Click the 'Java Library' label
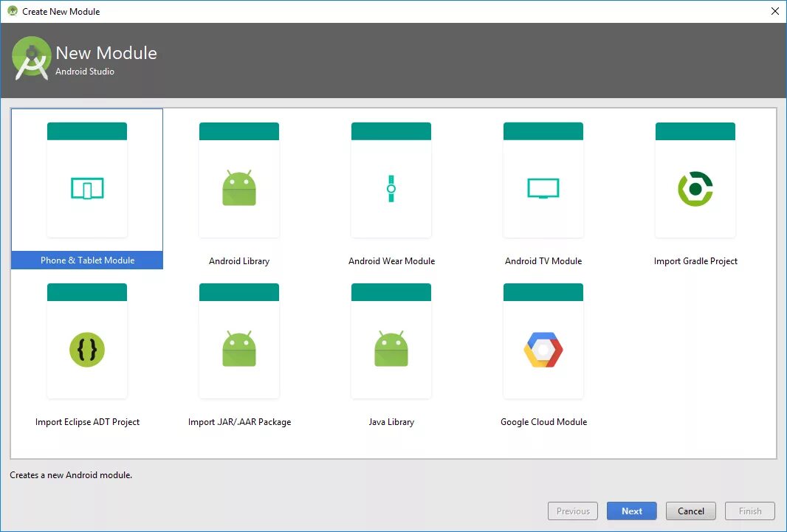787x532 pixels. click(x=391, y=421)
